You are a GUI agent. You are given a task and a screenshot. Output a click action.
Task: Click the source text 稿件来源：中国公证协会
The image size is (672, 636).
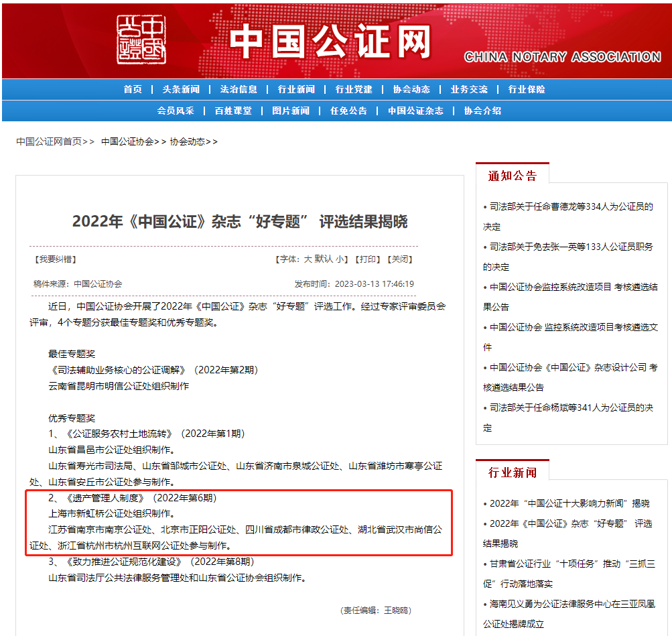pos(78,283)
